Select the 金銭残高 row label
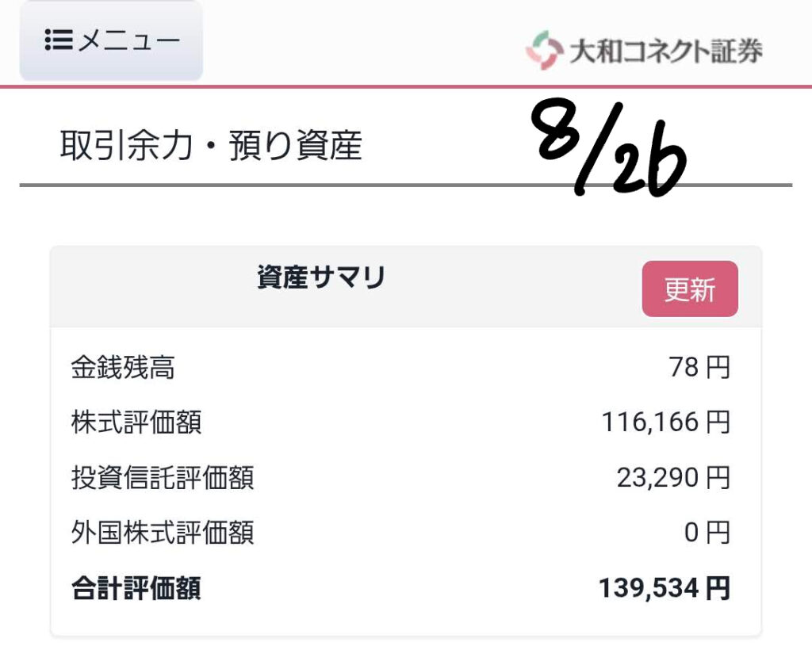The image size is (812, 646). pyautogui.click(x=123, y=368)
